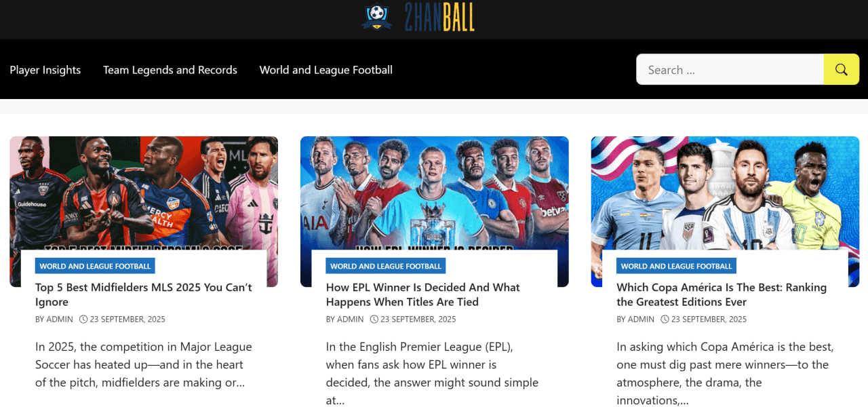Click clock icon on MLS midfielders post
Viewport: 868px width, 407px height.
(x=83, y=319)
